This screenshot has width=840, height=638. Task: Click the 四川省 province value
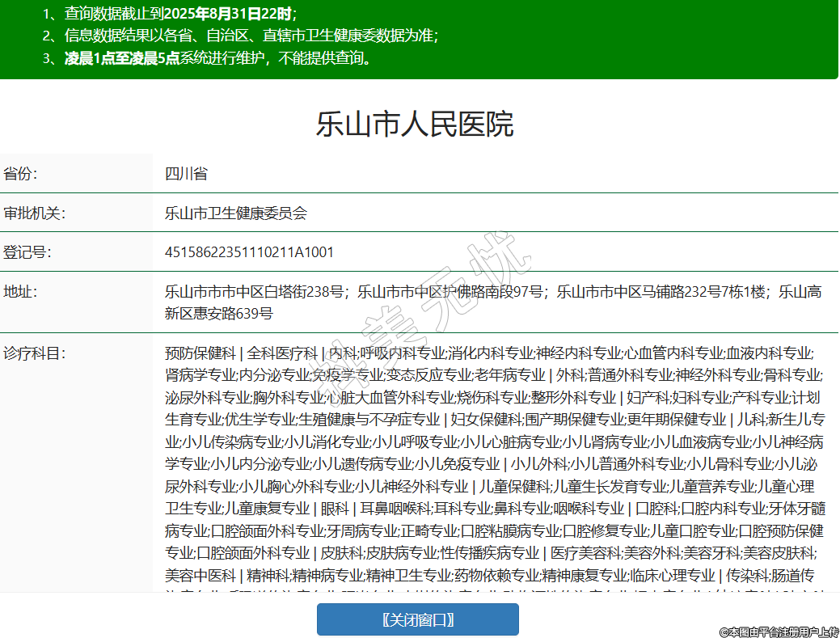pyautogui.click(x=186, y=174)
